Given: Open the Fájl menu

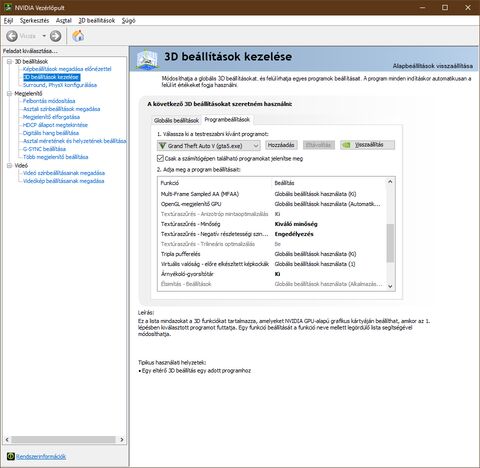Looking at the screenshot, I should 8,21.
